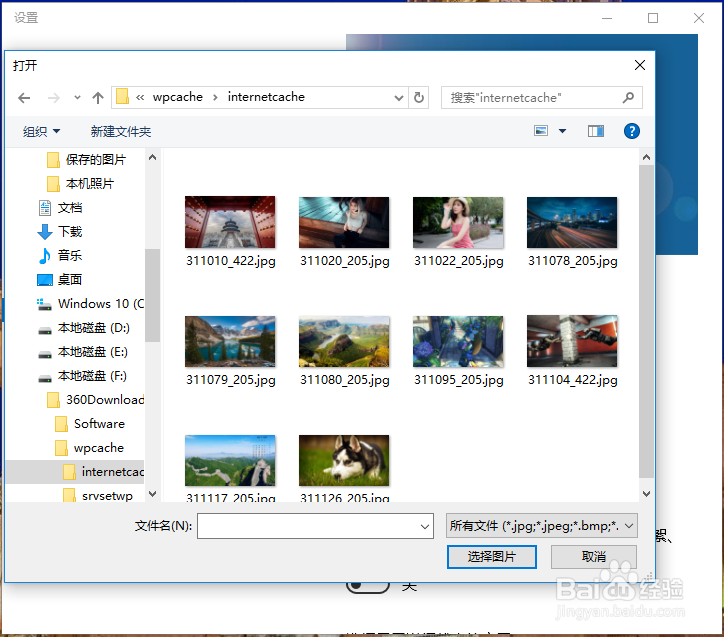Screen dimensions: 724x637
Task: Click the search magnifier icon
Action: [628, 97]
